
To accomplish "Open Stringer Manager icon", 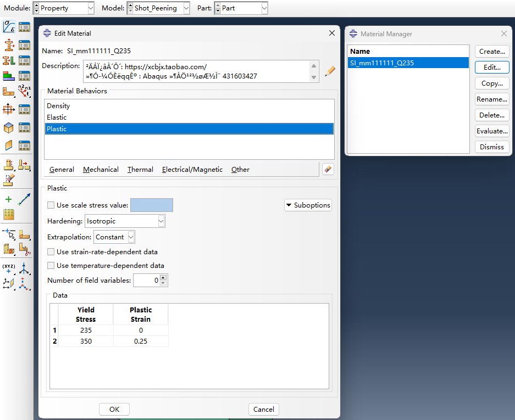I will pos(24,145).
